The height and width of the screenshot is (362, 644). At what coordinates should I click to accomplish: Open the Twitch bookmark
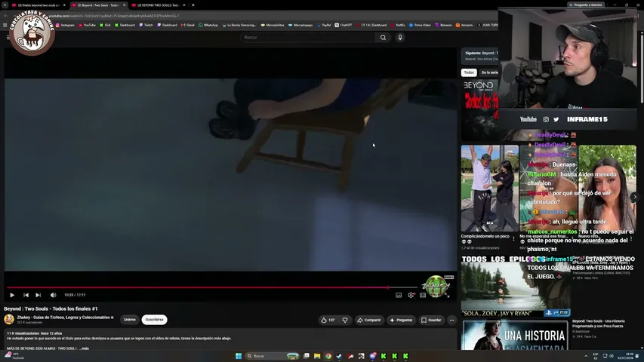(146, 25)
